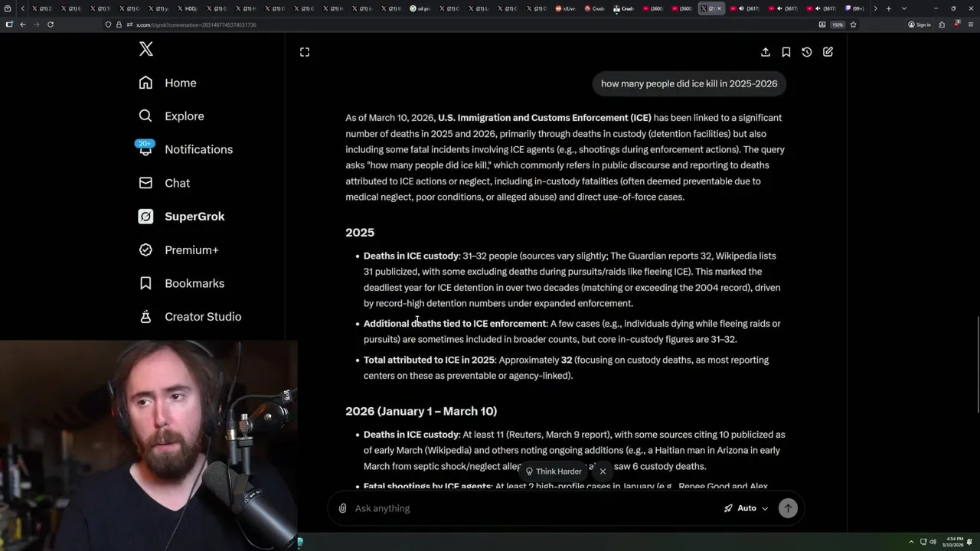Viewport: 980px width, 551px height.
Task: Close the active X tab
Action: point(719,8)
